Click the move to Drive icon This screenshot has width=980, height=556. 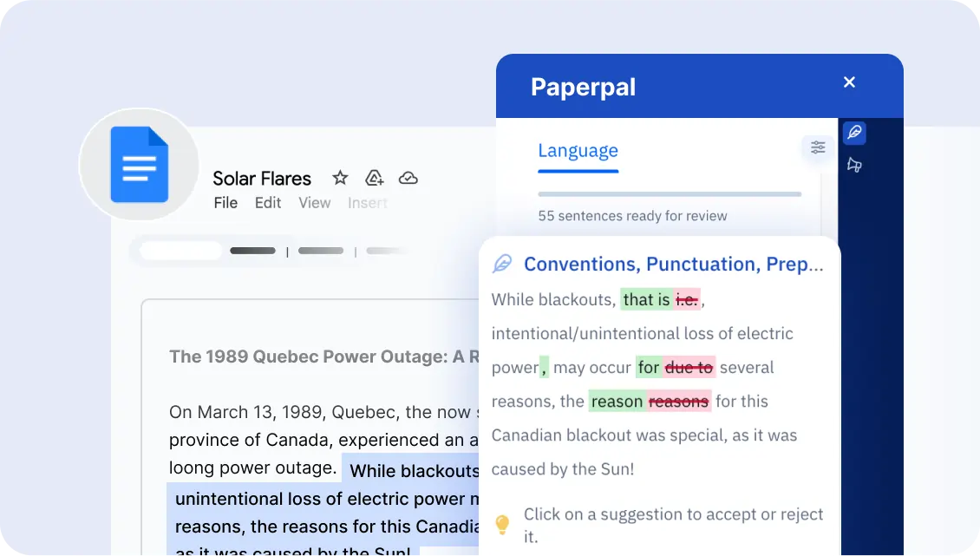tap(374, 178)
